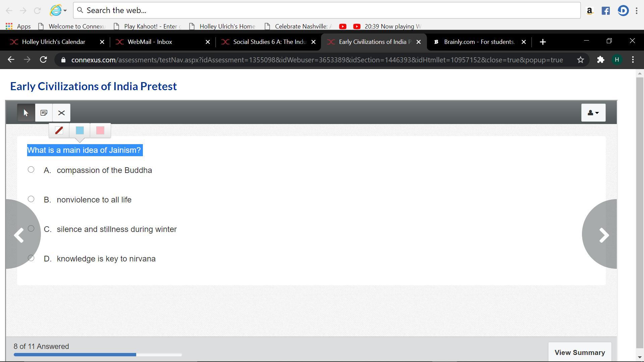Select answer A compassion of the Buddha
The height and width of the screenshot is (362, 644).
[x=31, y=170]
